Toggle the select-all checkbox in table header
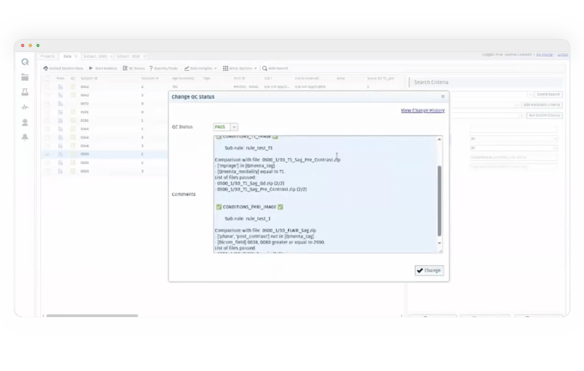 tap(47, 78)
